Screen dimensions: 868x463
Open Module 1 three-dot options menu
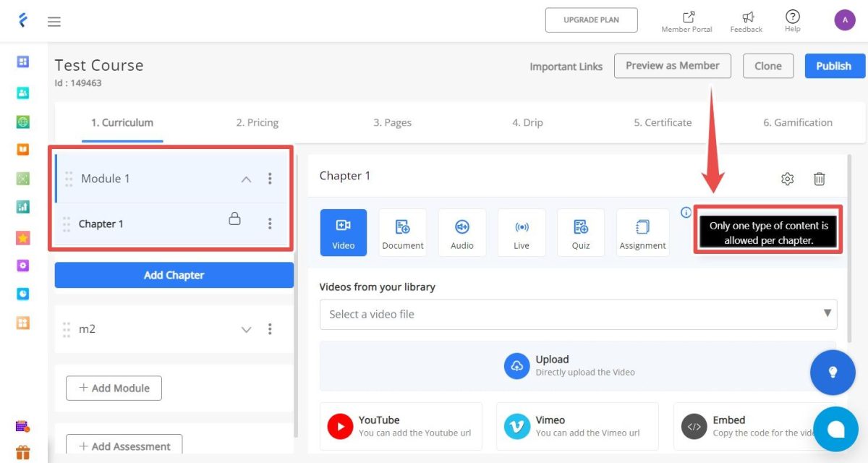[x=270, y=179]
